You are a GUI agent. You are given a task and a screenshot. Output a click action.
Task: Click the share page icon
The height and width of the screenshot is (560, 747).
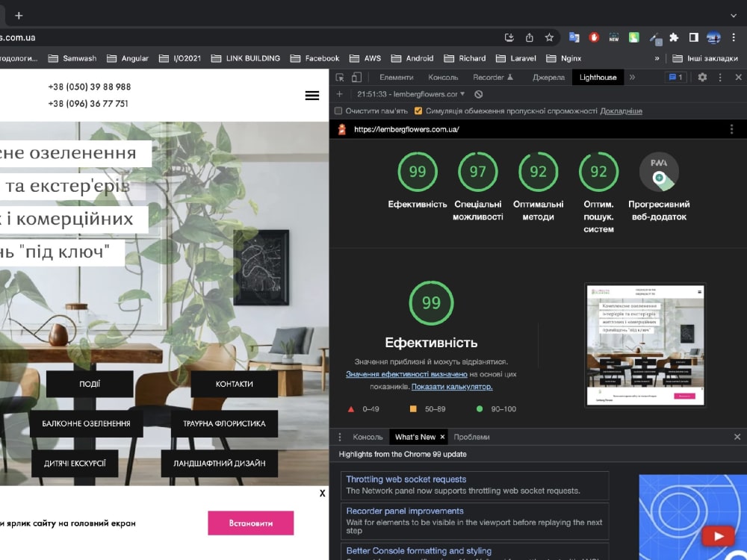click(x=530, y=37)
